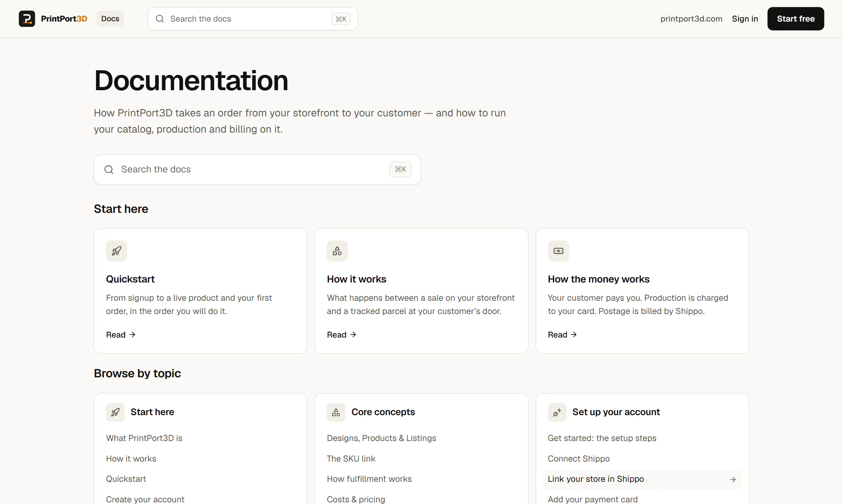Click the shapes icon beside Core concepts
The height and width of the screenshot is (504, 843).
pos(336,412)
